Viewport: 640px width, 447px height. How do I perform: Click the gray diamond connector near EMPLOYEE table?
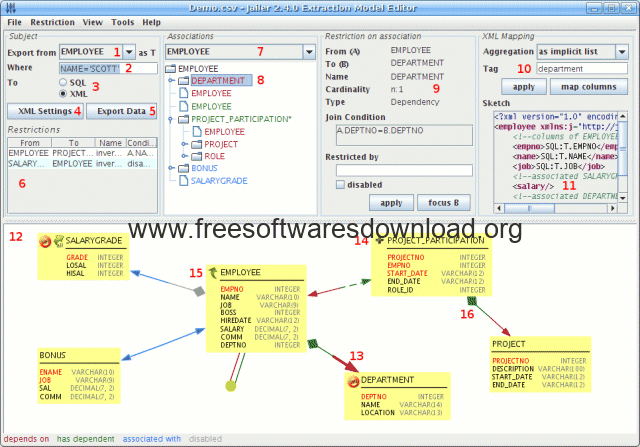(x=199, y=291)
